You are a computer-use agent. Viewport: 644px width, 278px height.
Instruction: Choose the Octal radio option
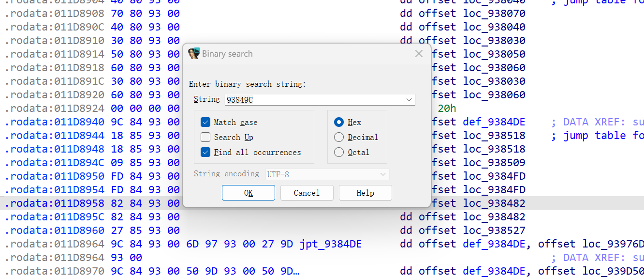pyautogui.click(x=339, y=153)
